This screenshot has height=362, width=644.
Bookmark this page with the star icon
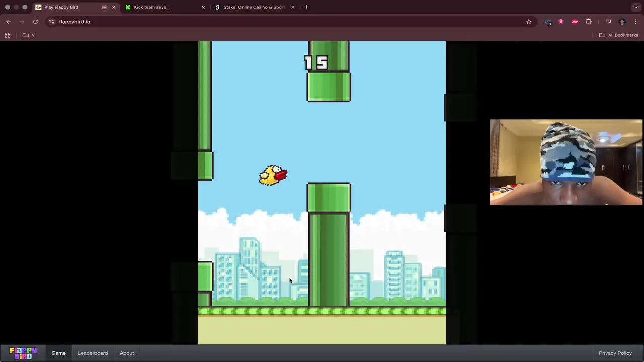tap(529, 22)
